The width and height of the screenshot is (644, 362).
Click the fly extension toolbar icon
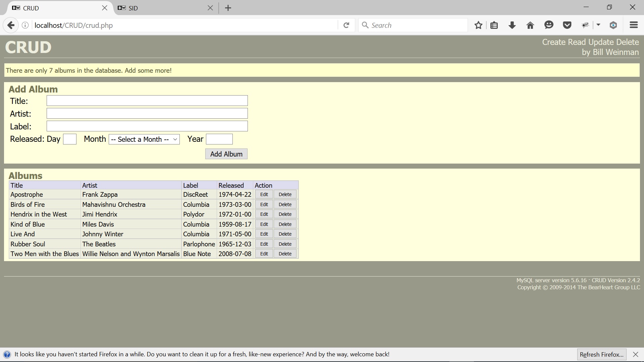[585, 25]
